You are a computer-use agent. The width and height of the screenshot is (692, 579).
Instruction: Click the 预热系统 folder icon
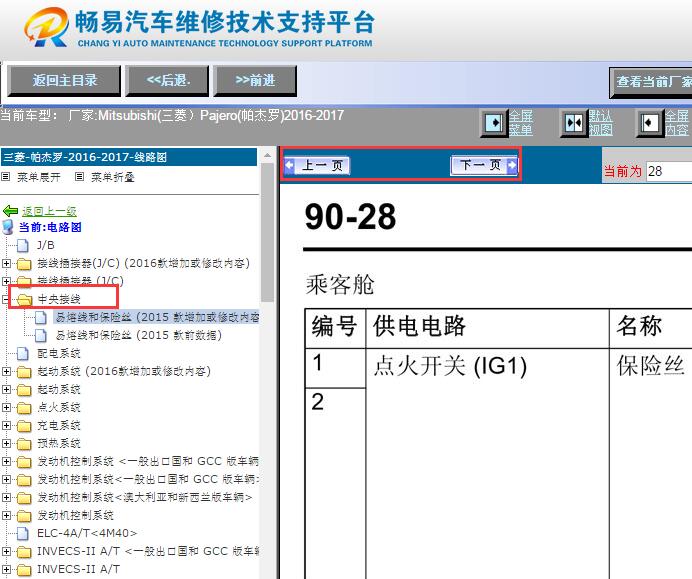click(x=24, y=444)
